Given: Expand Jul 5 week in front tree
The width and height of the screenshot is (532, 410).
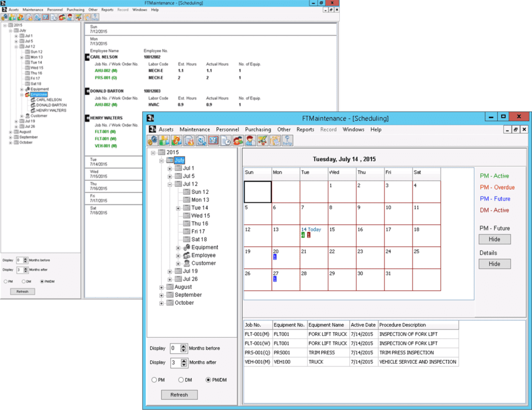Looking at the screenshot, I should point(170,177).
